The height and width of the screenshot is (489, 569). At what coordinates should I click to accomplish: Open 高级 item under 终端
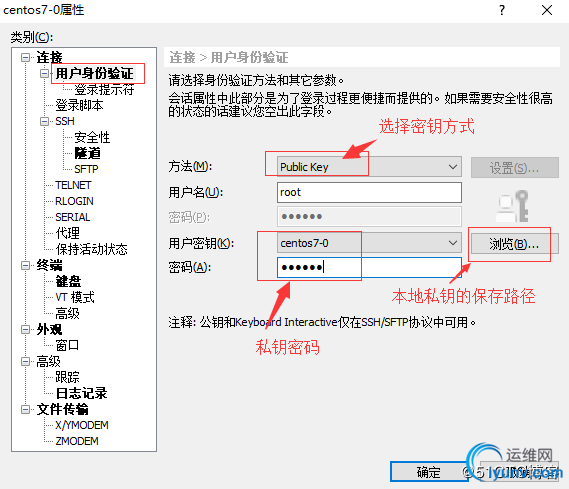click(x=67, y=313)
